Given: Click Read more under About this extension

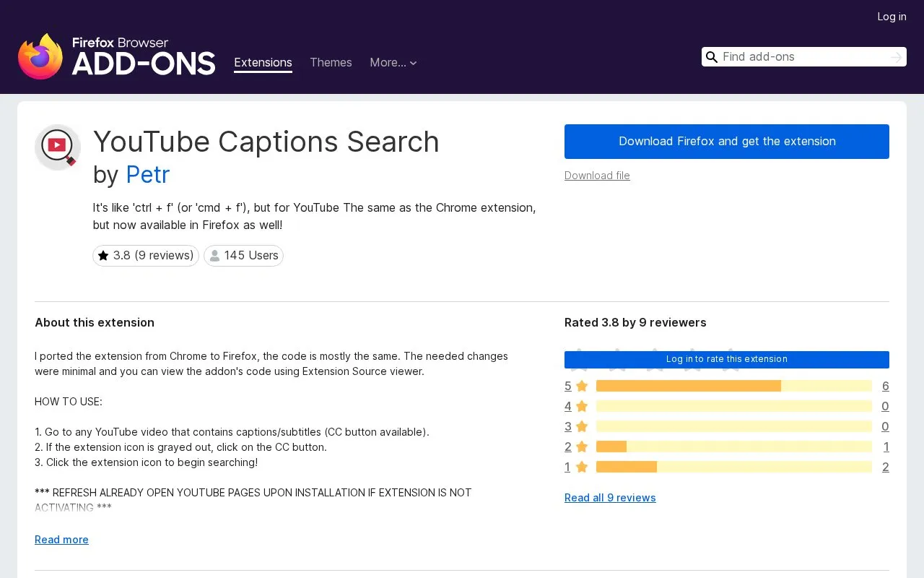Looking at the screenshot, I should tap(61, 540).
